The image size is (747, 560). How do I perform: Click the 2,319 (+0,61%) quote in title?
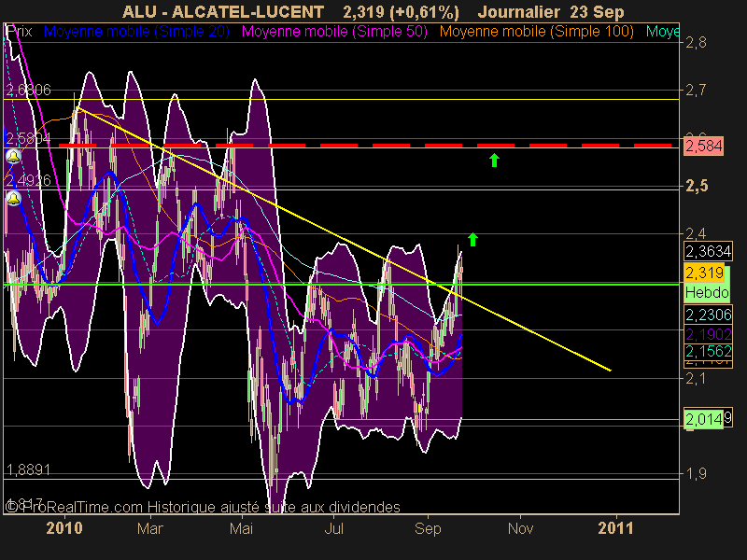point(402,11)
